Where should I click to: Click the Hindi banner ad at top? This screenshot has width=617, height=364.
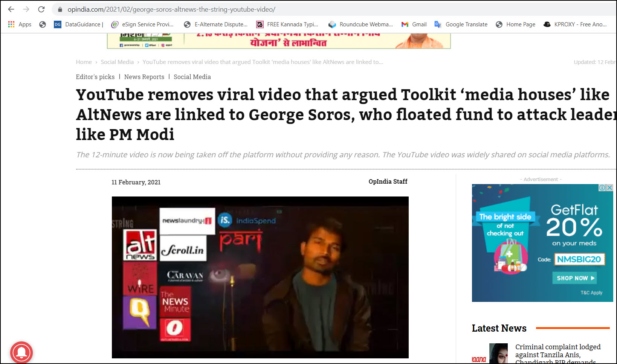coord(279,41)
